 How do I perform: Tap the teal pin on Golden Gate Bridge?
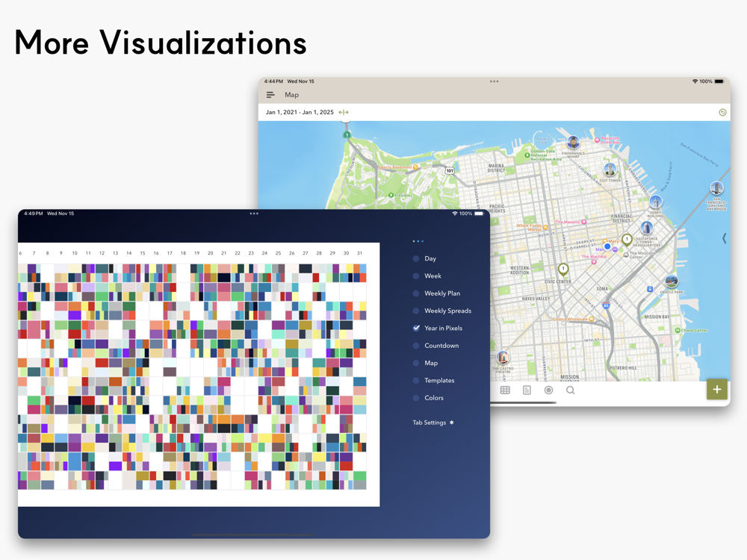(x=347, y=134)
